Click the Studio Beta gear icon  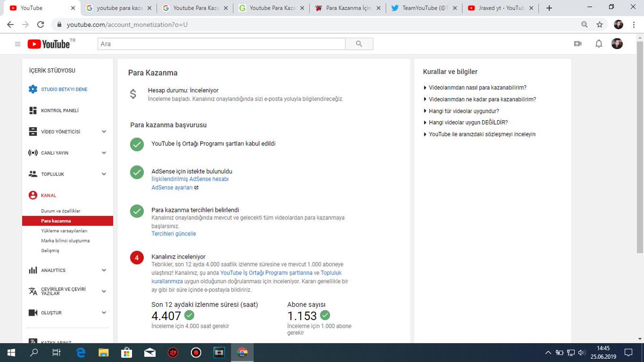pos(33,89)
